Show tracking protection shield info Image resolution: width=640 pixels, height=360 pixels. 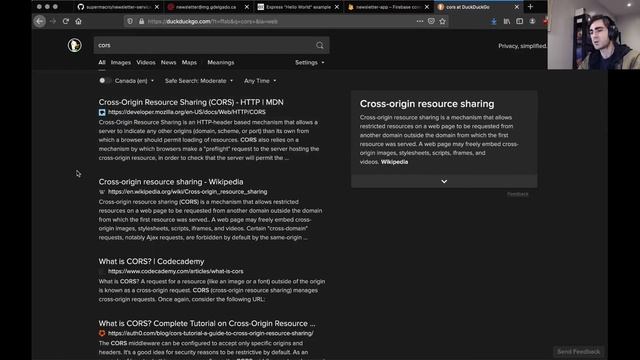pyautogui.click(x=130, y=21)
